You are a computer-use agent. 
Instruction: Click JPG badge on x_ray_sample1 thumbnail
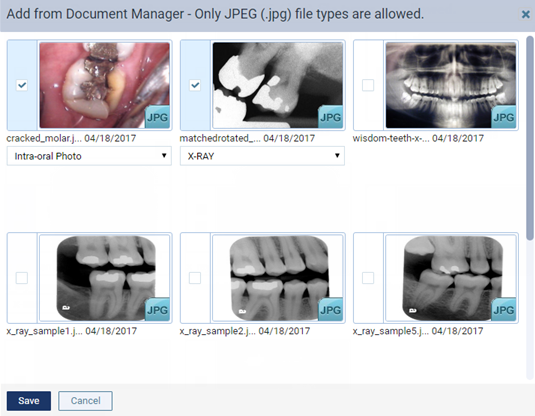pos(157,310)
